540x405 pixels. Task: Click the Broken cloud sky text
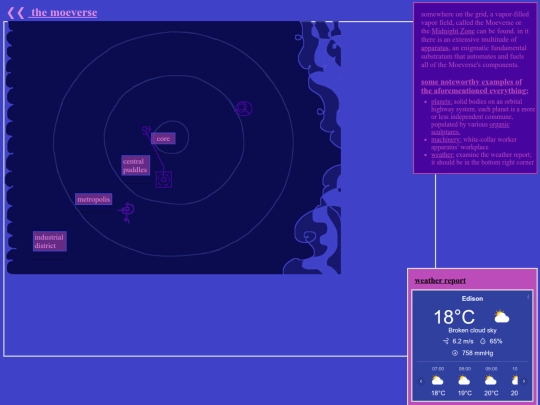tap(472, 331)
